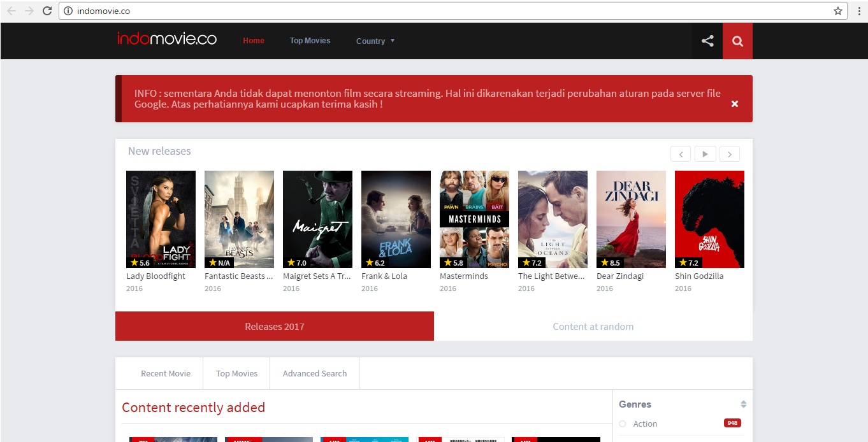
Task: Open the red search icon
Action: [737, 41]
